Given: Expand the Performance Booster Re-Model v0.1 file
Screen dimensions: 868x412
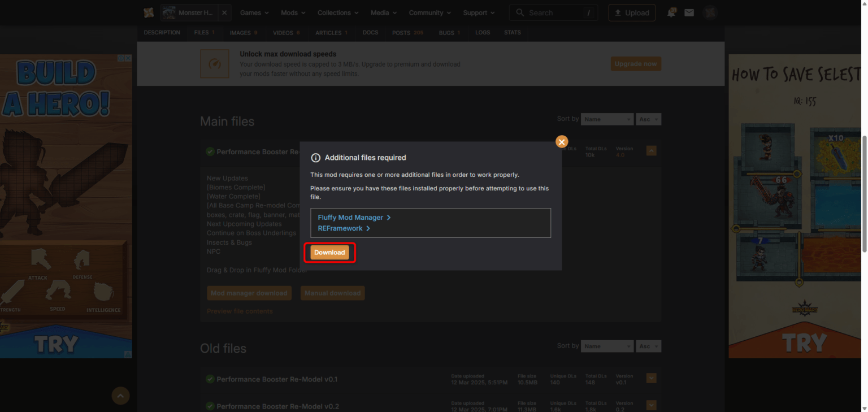Looking at the screenshot, I should coord(651,378).
